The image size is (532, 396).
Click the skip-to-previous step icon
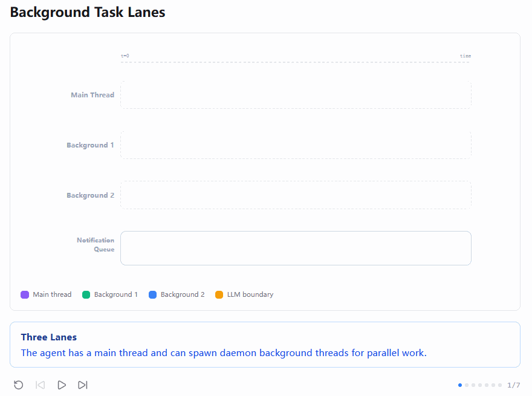41,385
